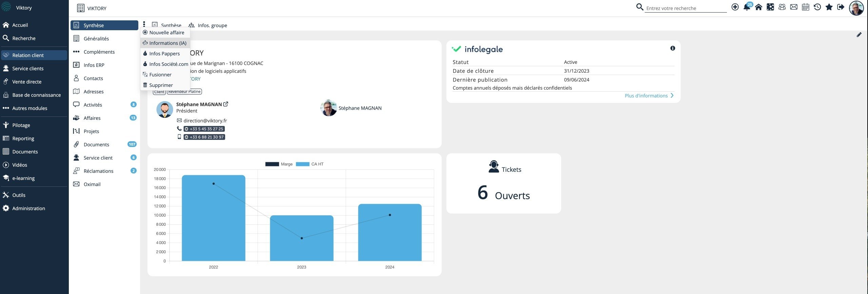The height and width of the screenshot is (294, 868).
Task: Open the history clock icon
Action: pos(817,7)
